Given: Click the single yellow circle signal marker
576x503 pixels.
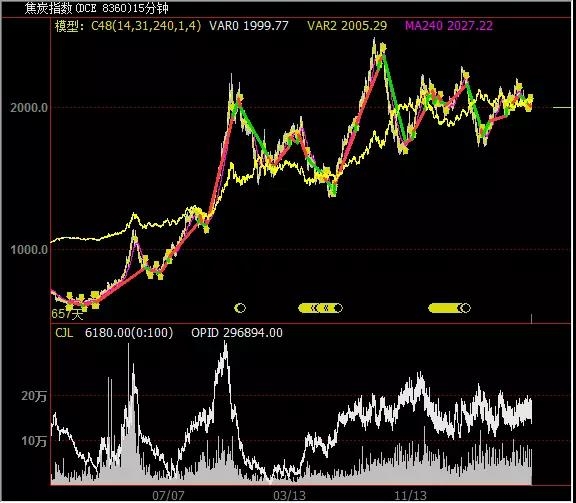Looking at the screenshot, I should pyautogui.click(x=240, y=308).
